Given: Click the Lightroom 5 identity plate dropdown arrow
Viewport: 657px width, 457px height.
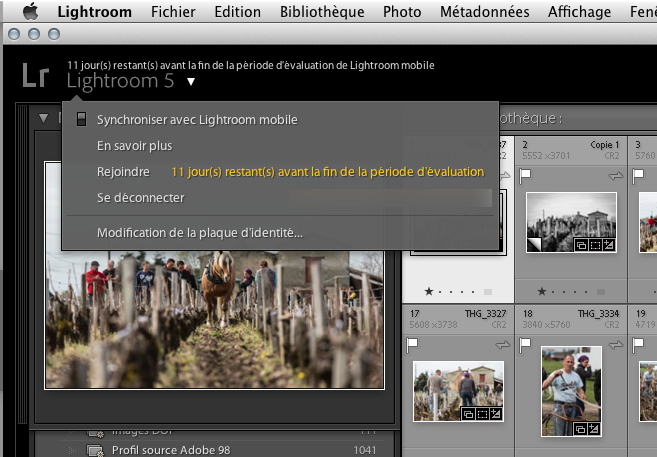Looking at the screenshot, I should coord(191,81).
